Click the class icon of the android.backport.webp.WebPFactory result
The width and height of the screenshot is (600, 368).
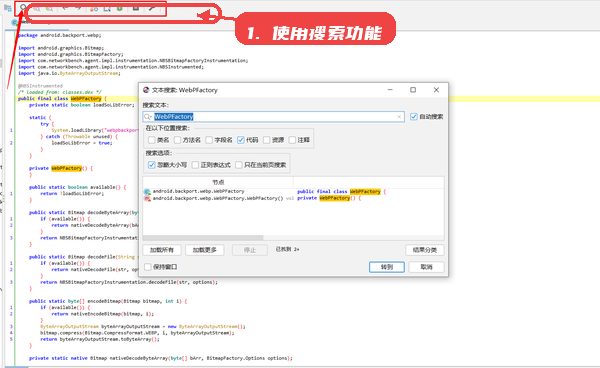tap(147, 191)
